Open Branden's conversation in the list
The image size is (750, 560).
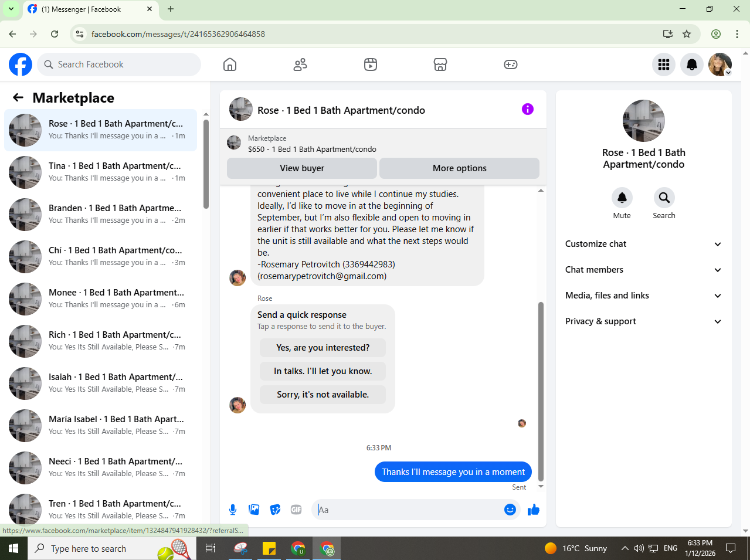pyautogui.click(x=101, y=214)
